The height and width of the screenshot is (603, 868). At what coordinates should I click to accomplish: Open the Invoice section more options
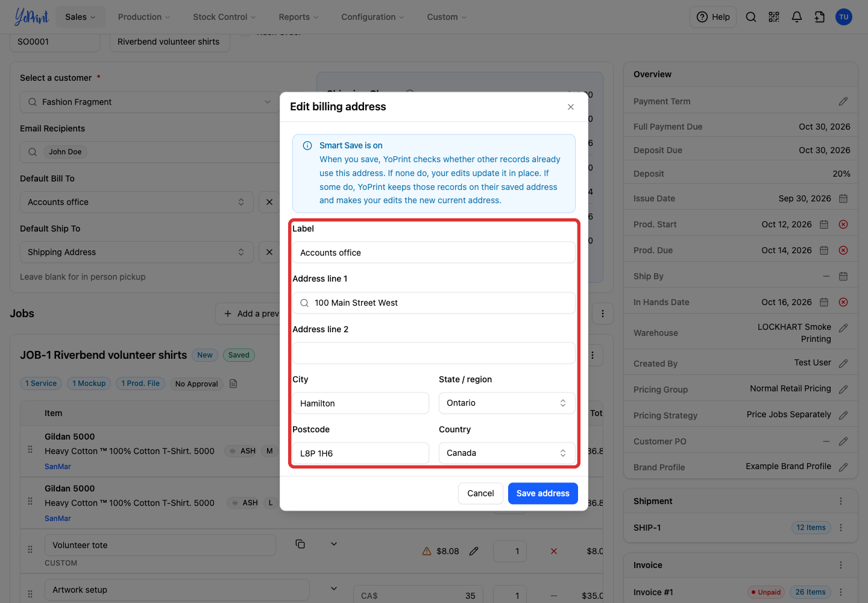pos(841,565)
